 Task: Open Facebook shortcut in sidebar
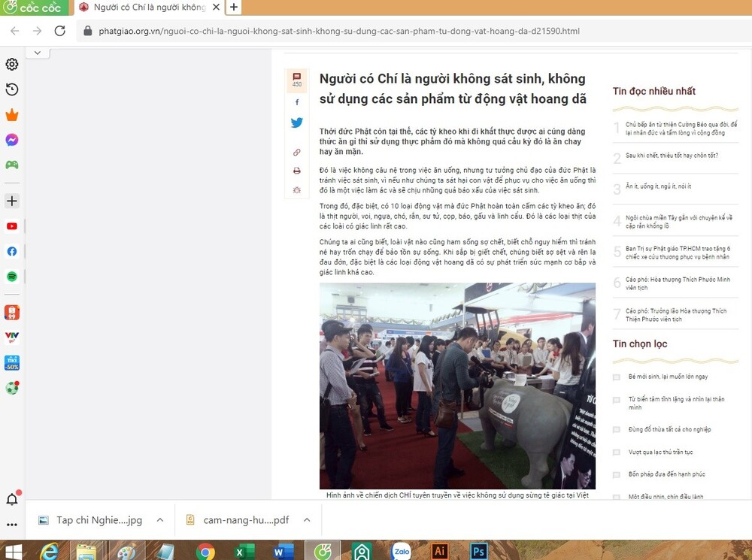tap(12, 251)
